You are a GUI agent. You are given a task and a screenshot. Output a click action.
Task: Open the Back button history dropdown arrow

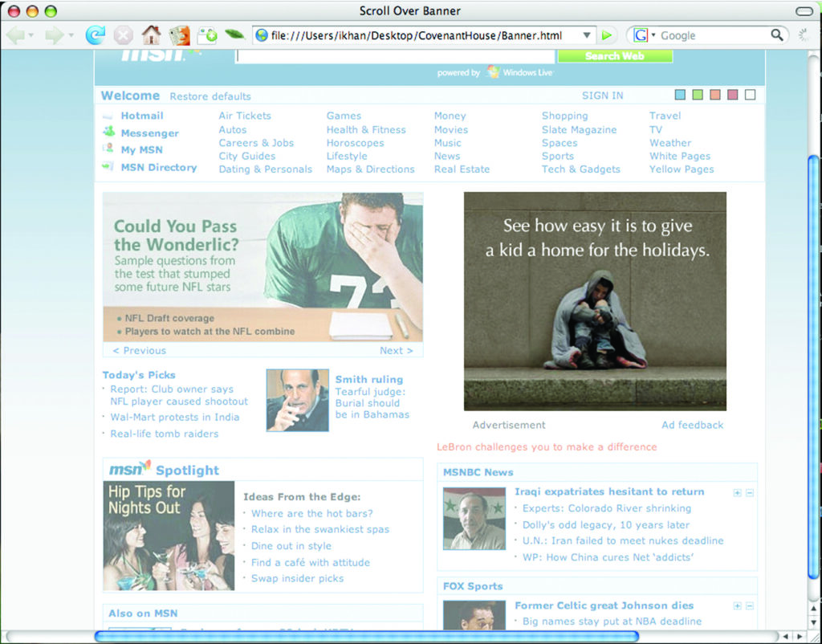(31, 35)
